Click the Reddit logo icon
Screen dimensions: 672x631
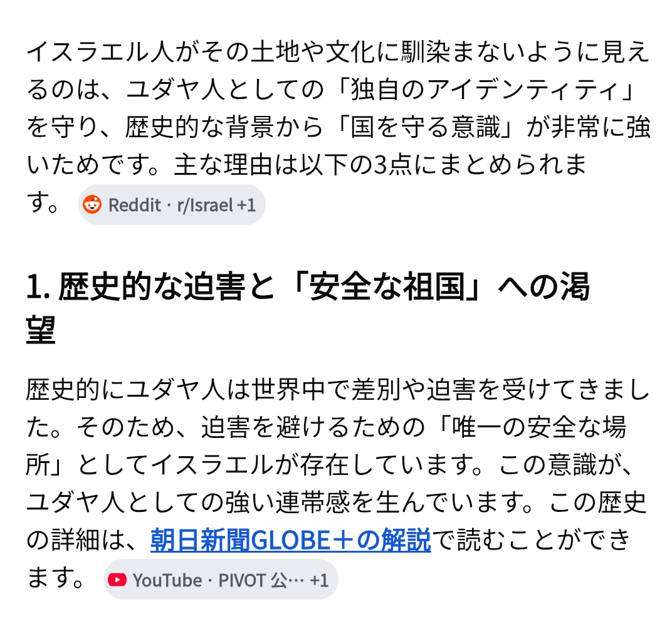pos(92,204)
